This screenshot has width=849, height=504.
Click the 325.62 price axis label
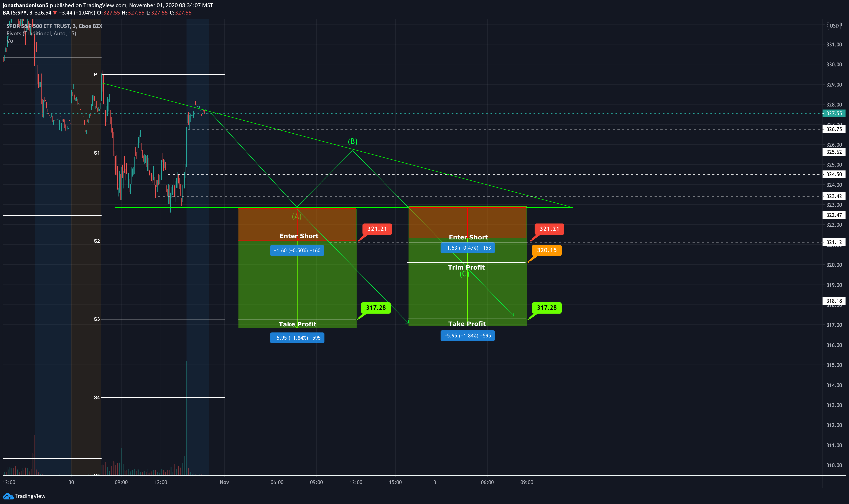point(834,152)
